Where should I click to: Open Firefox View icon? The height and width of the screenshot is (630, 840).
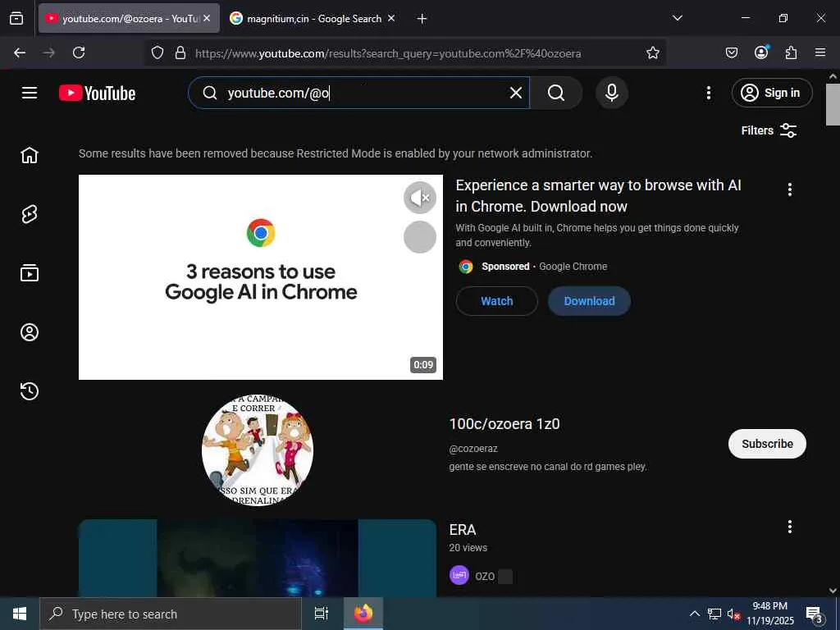(x=16, y=19)
